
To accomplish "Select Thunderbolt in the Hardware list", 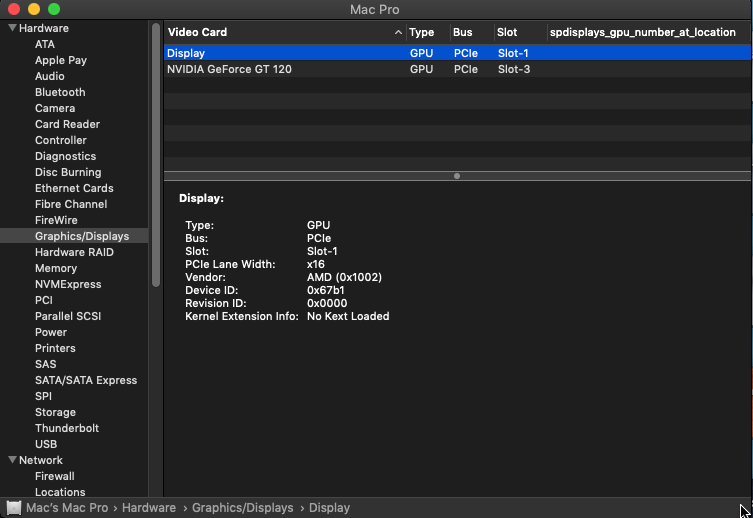I will click(x=67, y=428).
